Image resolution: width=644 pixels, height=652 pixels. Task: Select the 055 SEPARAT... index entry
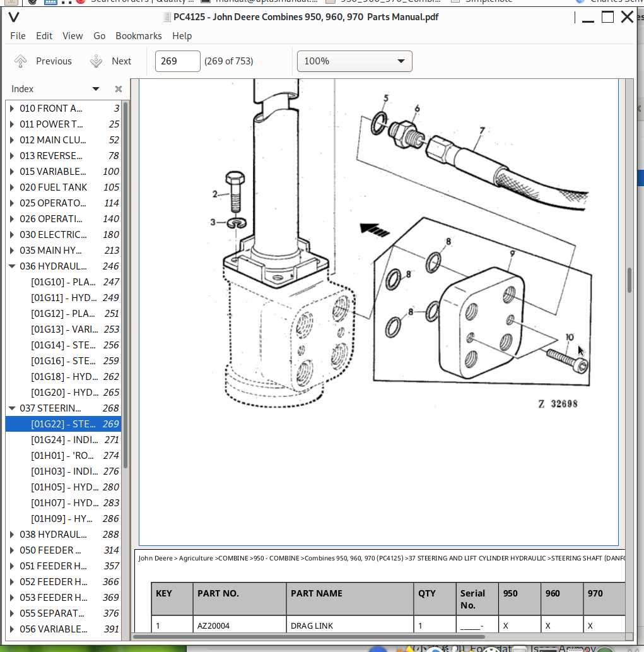64,613
